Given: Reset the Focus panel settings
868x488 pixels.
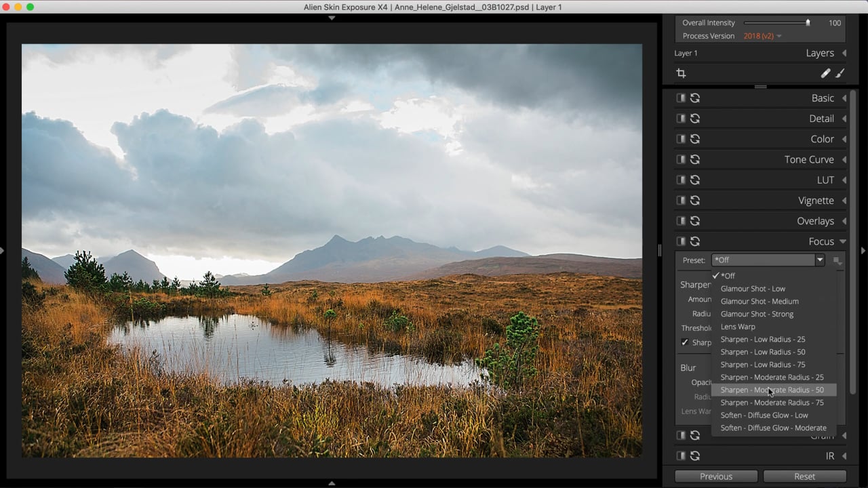Looking at the screenshot, I should pos(695,241).
